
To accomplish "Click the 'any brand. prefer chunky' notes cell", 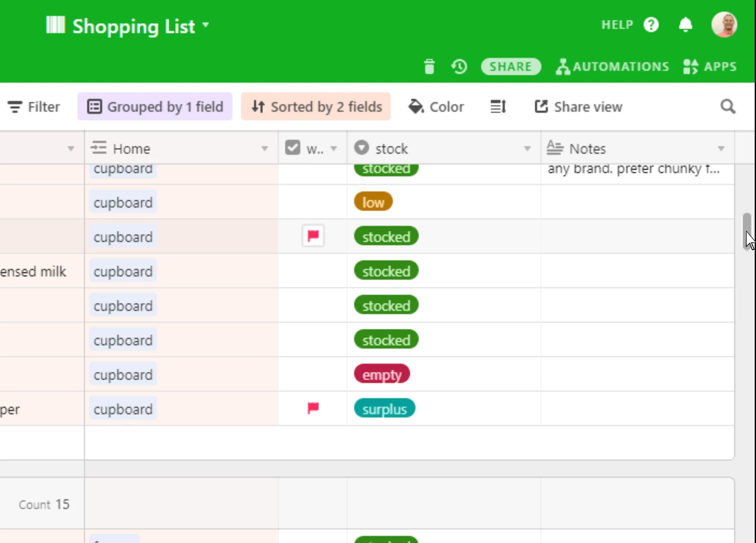I will (638, 174).
